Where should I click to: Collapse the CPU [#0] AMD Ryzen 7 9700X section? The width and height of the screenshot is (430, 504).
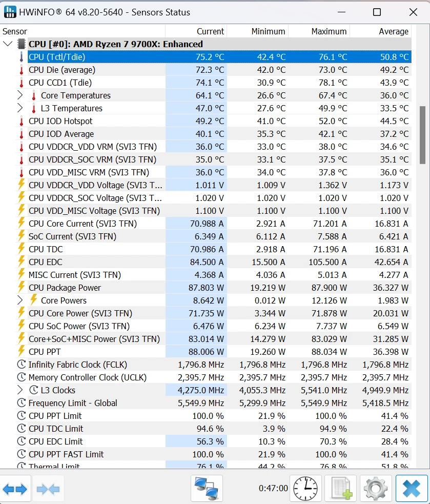pos(8,44)
